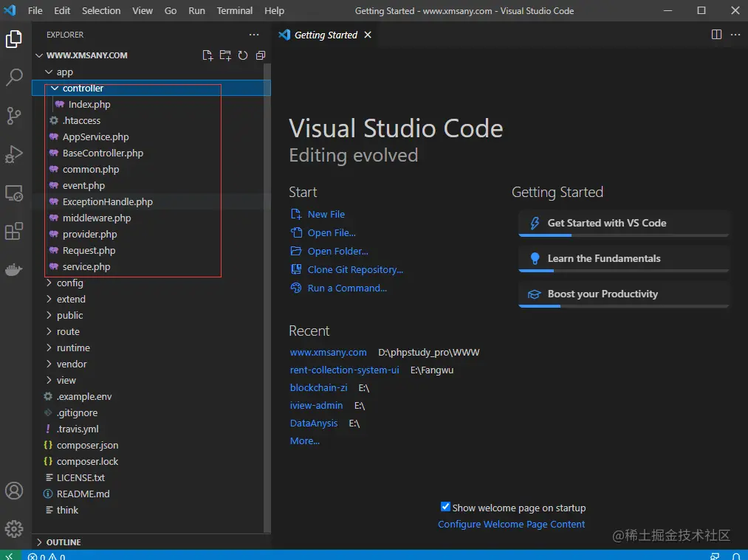Open Run and Debug view

14,154
